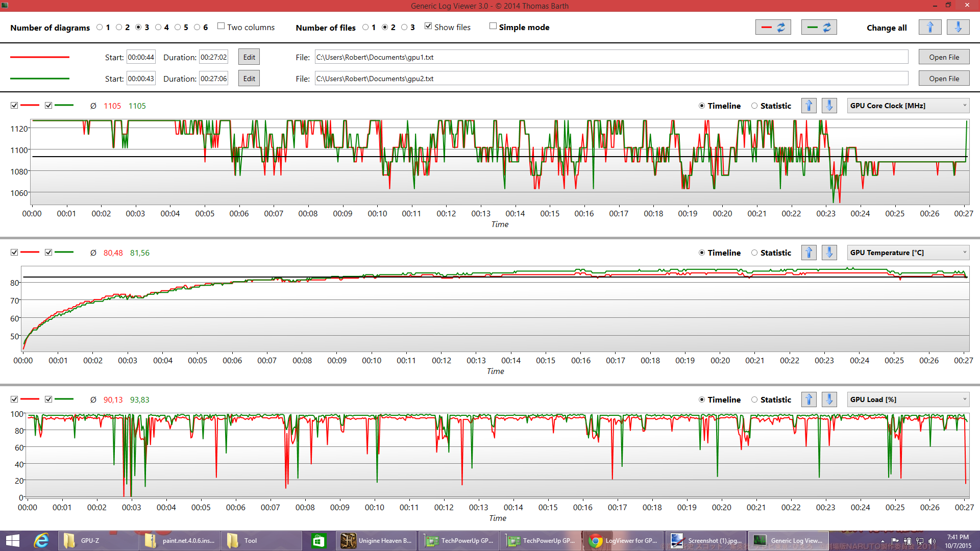The width and height of the screenshot is (980, 551).
Task: Move GPU Load diagram down
Action: (x=829, y=399)
